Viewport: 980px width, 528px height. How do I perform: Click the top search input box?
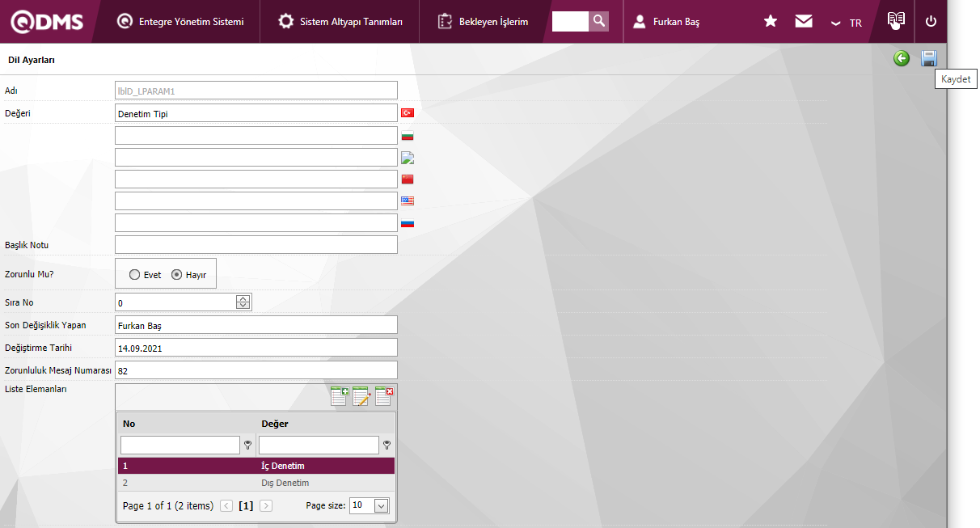pyautogui.click(x=570, y=22)
